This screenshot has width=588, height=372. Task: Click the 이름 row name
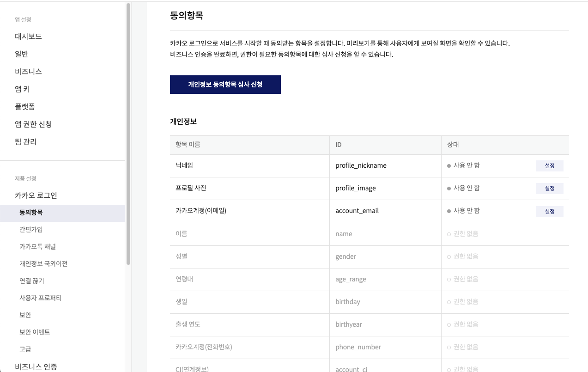point(182,234)
